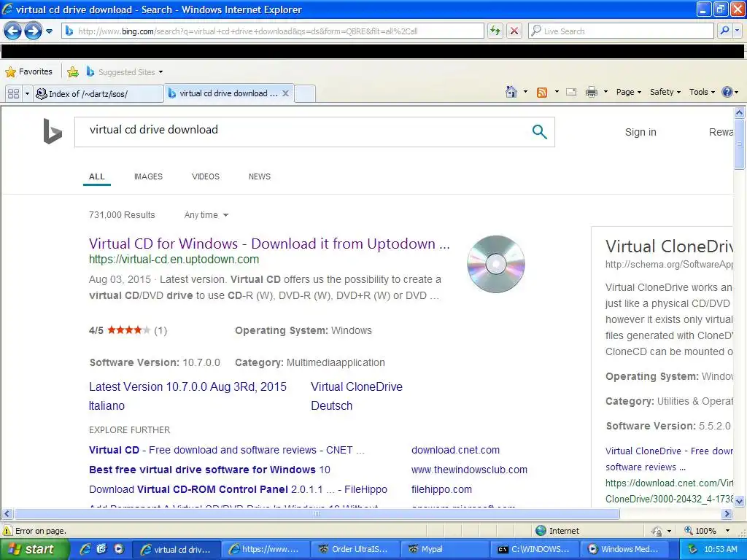
Task: Click www.thewindowsclub.com link
Action: click(x=469, y=470)
